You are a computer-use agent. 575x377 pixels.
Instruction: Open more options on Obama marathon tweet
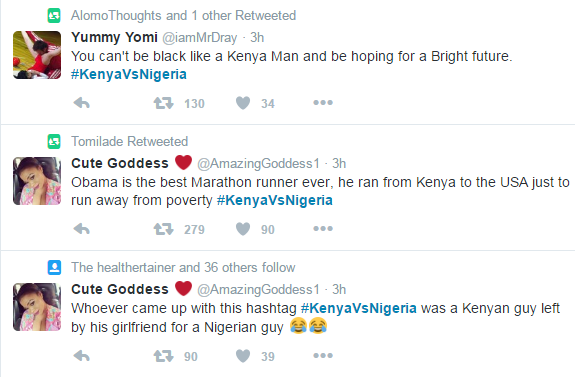pyautogui.click(x=323, y=229)
